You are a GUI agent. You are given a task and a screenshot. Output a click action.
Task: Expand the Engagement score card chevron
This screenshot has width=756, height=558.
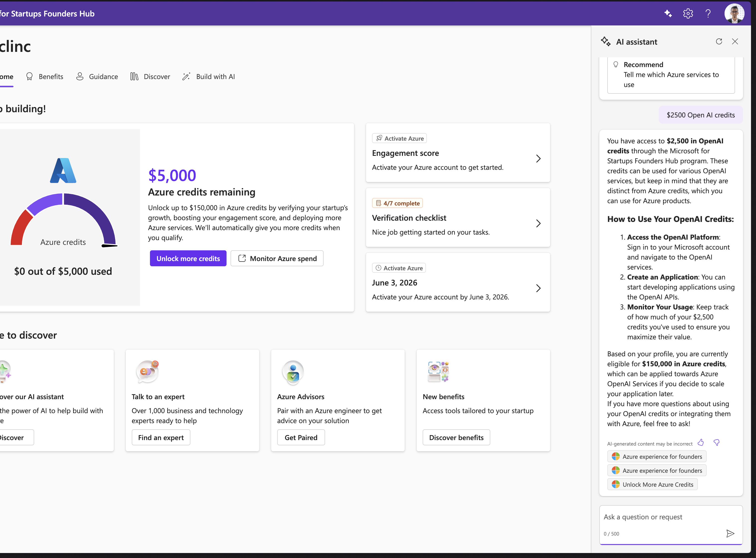tap(538, 158)
